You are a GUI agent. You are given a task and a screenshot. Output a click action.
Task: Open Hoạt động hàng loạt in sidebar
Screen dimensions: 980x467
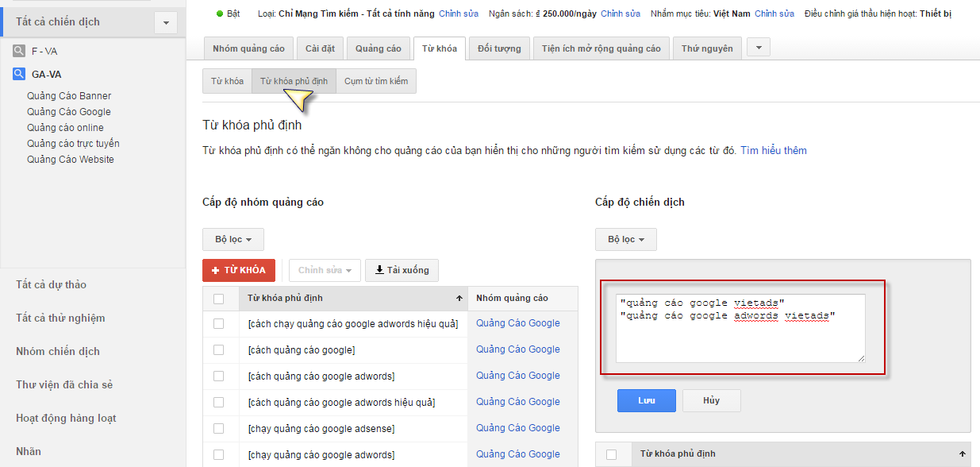pos(67,418)
